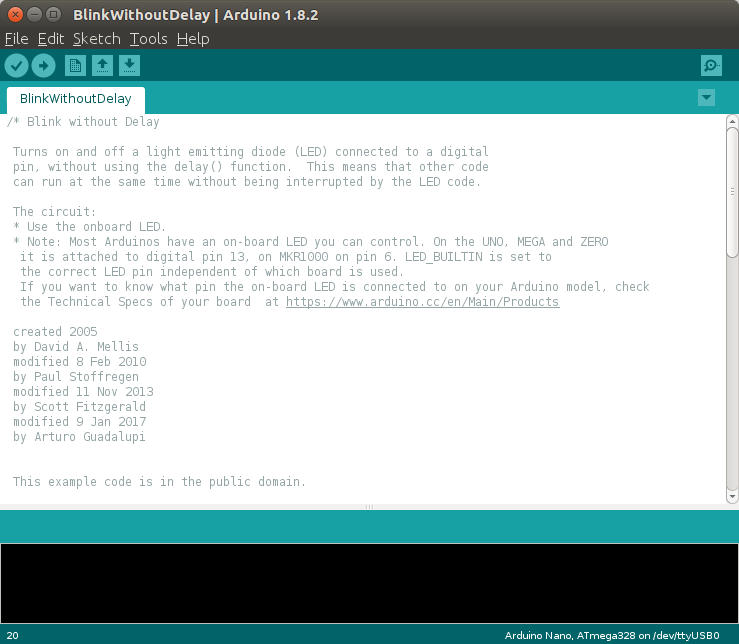The image size is (739, 644).
Task: Click the 'created 2005' line
Action: click(55, 332)
